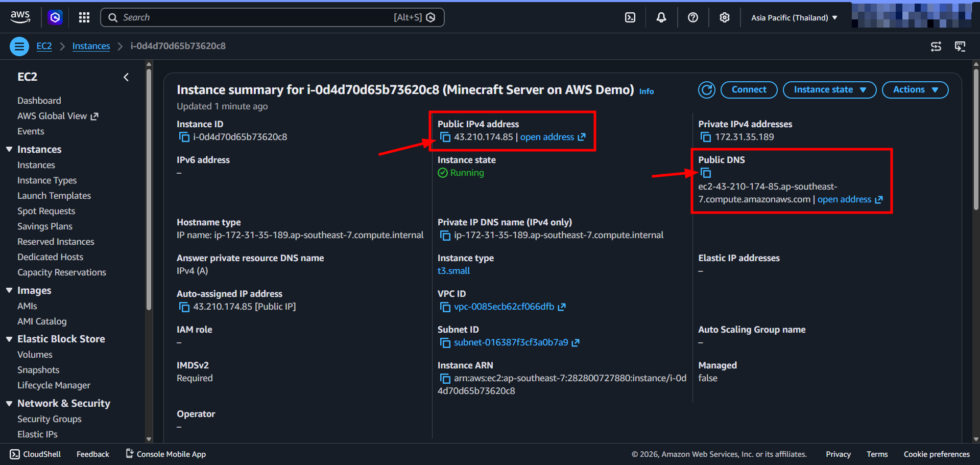Open AMI Catalog in the sidebar

[42, 321]
